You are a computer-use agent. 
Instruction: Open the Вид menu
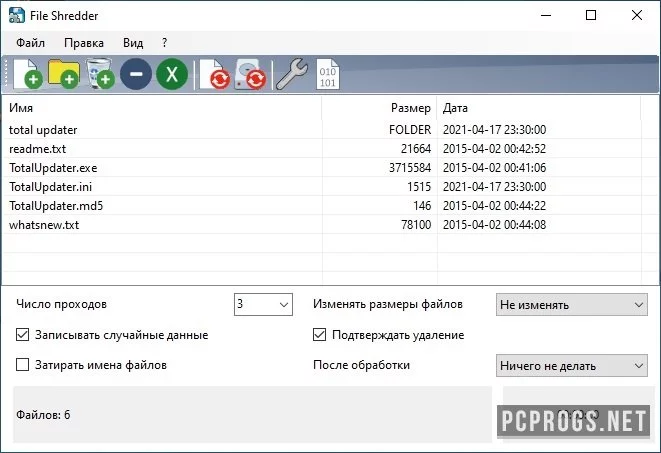click(133, 43)
